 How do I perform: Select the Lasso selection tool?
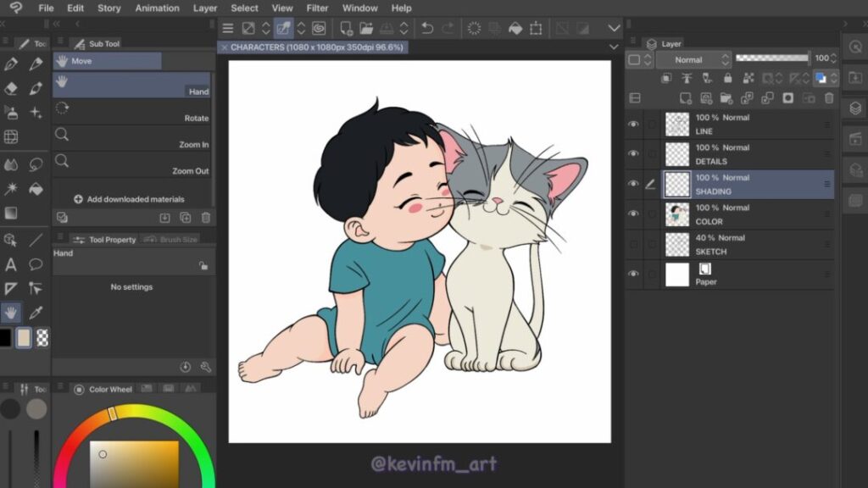pos(36,164)
